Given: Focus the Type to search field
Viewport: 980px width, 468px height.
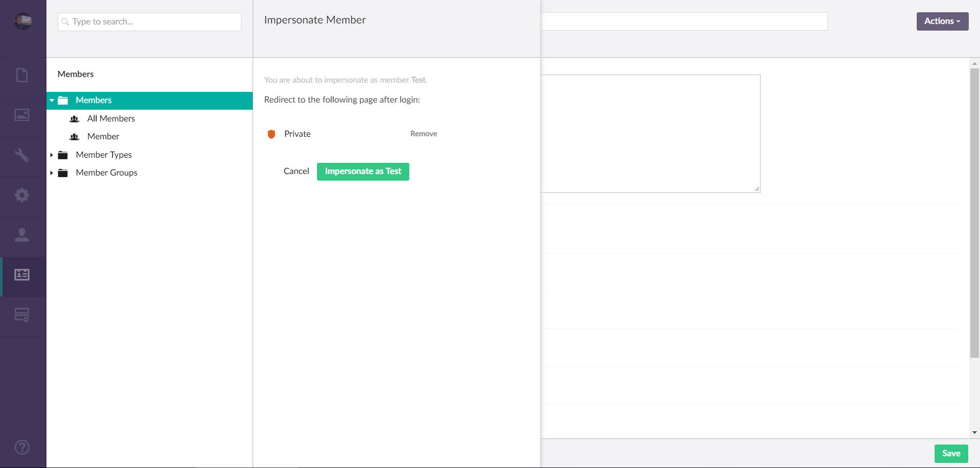Looking at the screenshot, I should point(153,22).
